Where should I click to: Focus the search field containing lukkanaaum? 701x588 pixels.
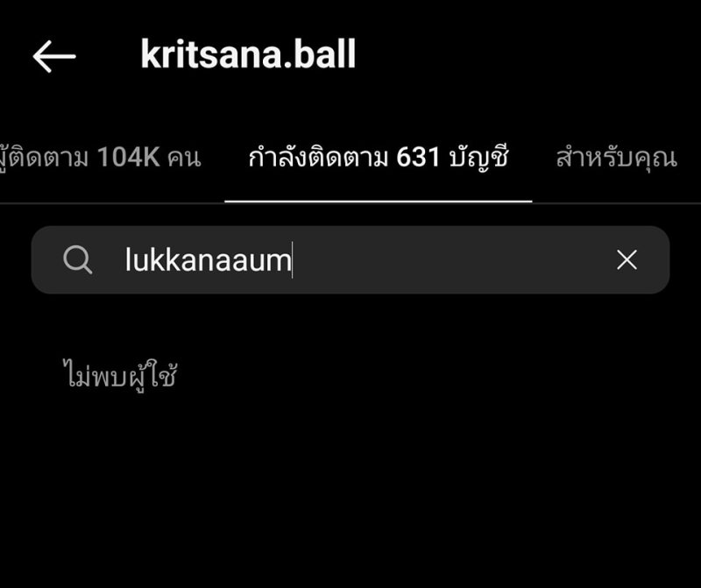click(350, 259)
